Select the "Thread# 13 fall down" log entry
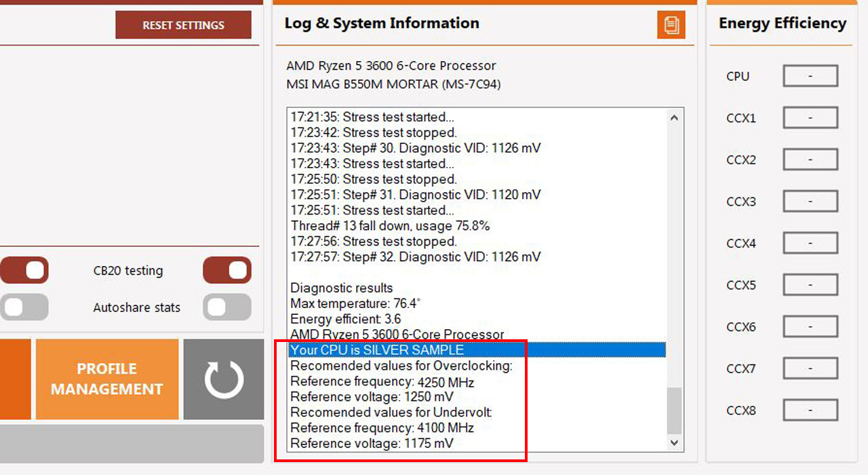 point(390,226)
